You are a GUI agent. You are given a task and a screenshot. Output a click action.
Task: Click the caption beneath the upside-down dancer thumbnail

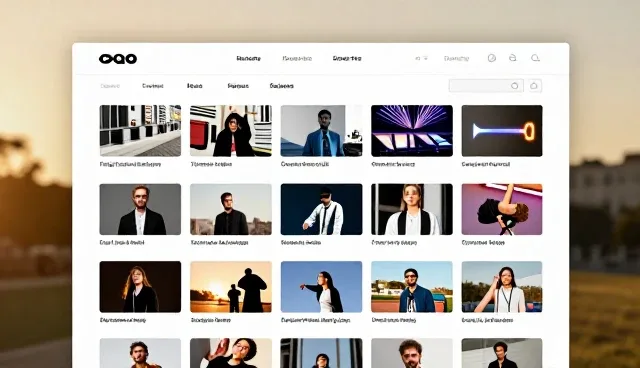(x=483, y=242)
